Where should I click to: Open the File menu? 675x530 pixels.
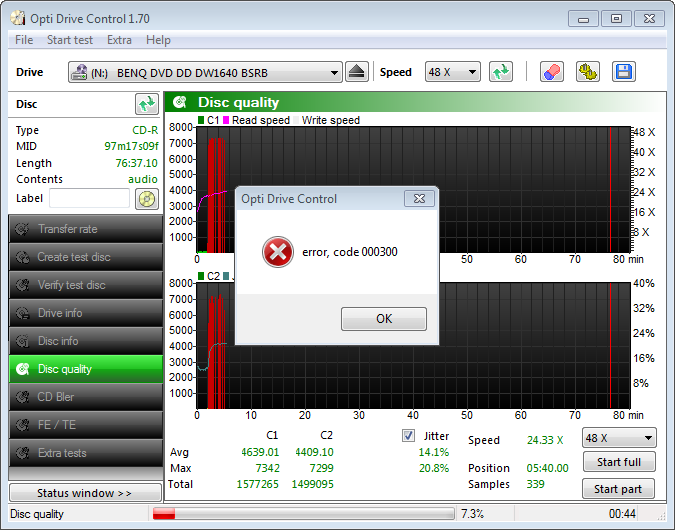(x=24, y=40)
